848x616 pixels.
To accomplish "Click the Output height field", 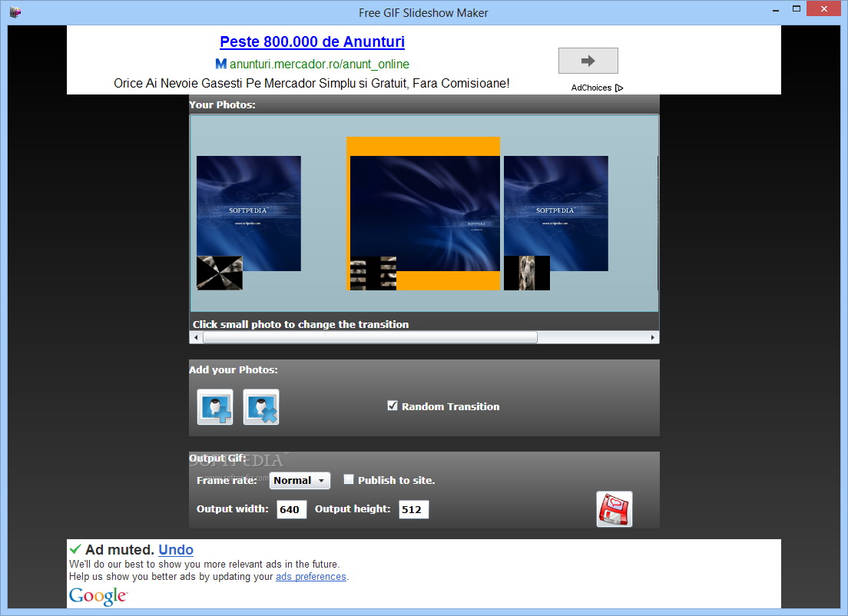I will tap(414, 509).
